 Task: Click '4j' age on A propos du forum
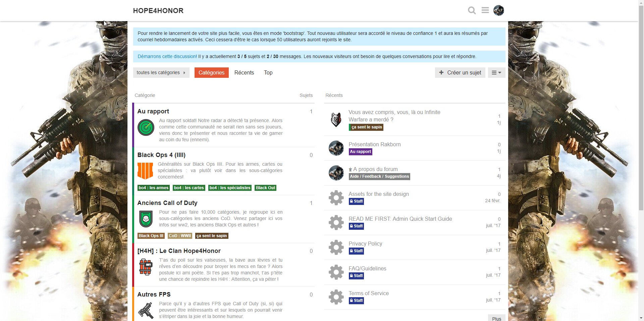coord(499,176)
